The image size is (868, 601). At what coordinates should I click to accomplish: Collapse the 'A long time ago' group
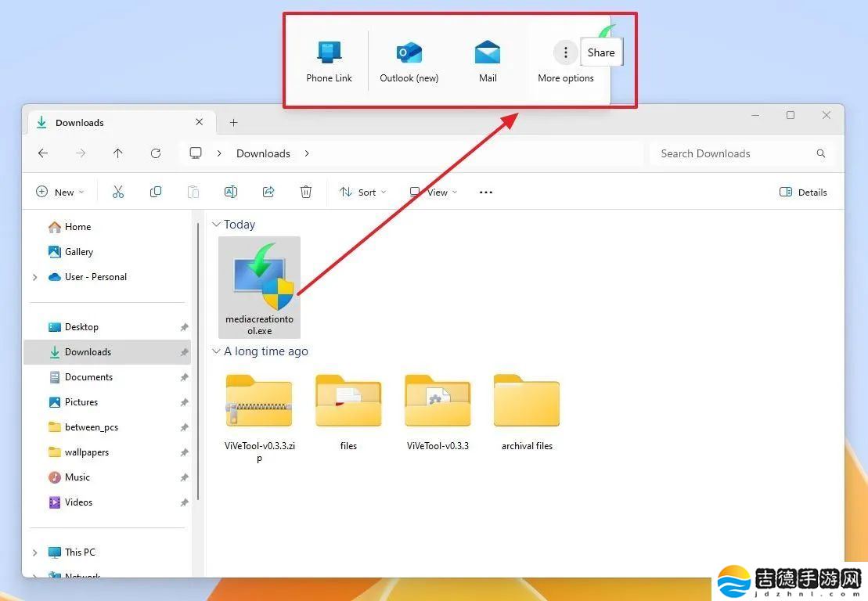[x=216, y=351]
